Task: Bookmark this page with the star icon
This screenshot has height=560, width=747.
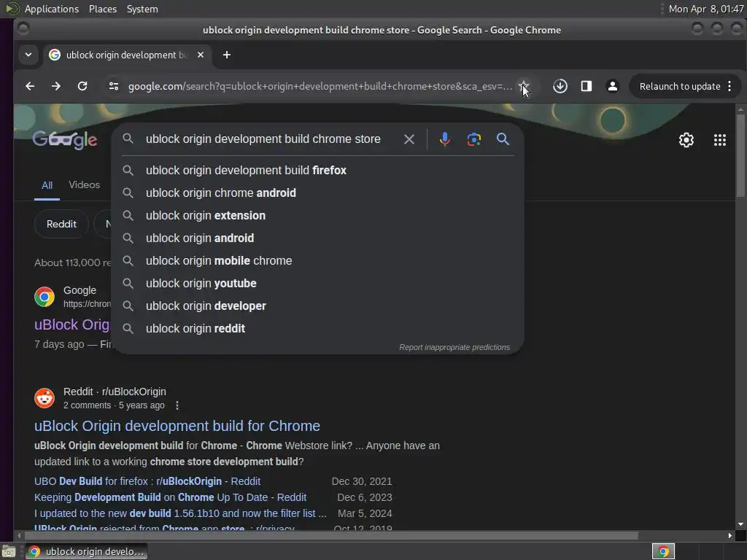Action: pos(523,86)
